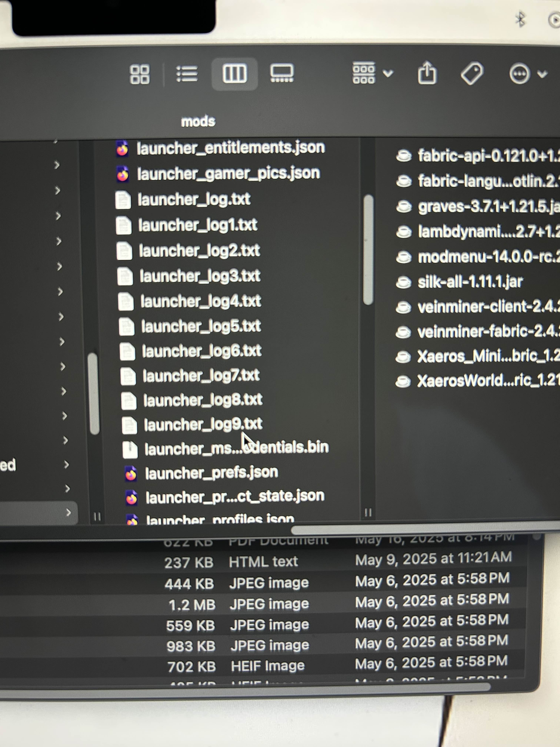Switch Finder to gallery view
Image resolution: width=560 pixels, height=747 pixels.
[x=282, y=73]
